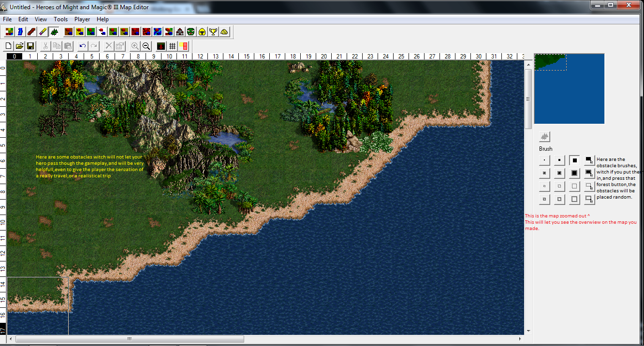Open the grass terrain objects palette

tap(91, 32)
